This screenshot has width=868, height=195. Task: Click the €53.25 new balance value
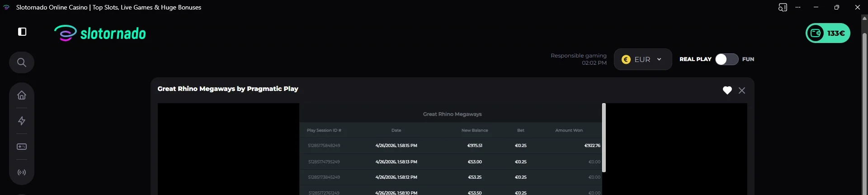(475, 177)
